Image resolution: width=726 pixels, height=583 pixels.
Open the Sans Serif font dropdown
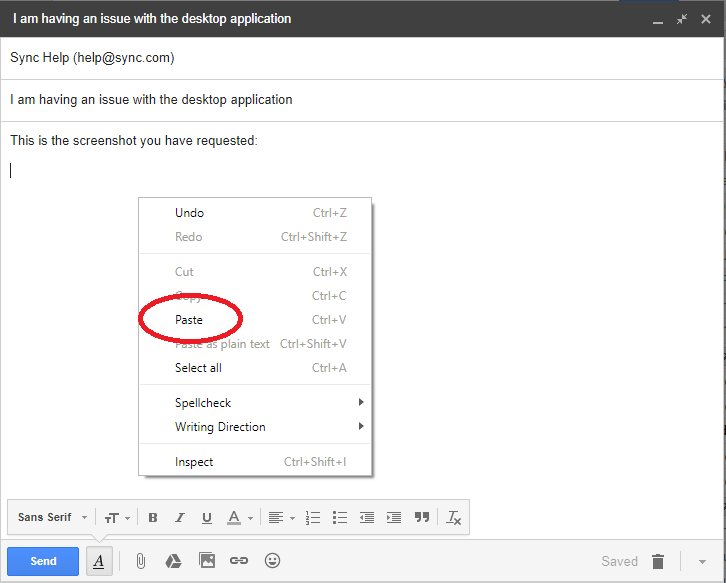(x=52, y=517)
